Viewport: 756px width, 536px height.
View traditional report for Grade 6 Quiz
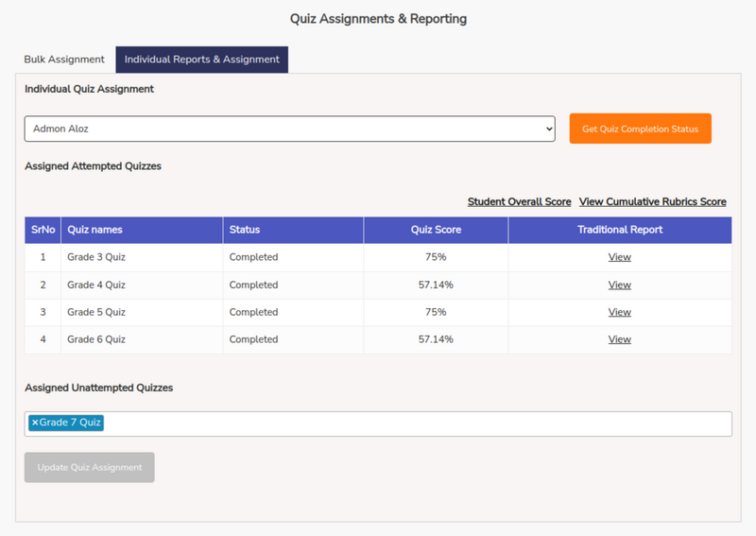click(619, 339)
